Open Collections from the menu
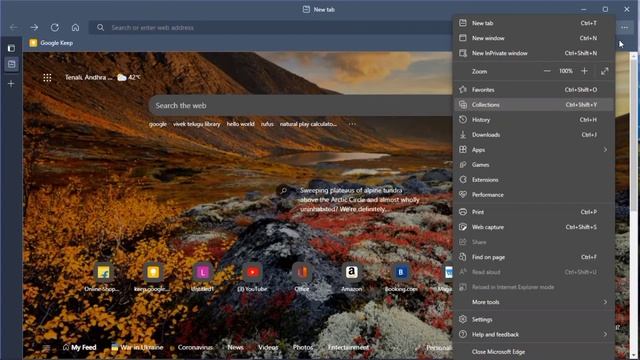The width and height of the screenshot is (640, 360). click(533, 105)
